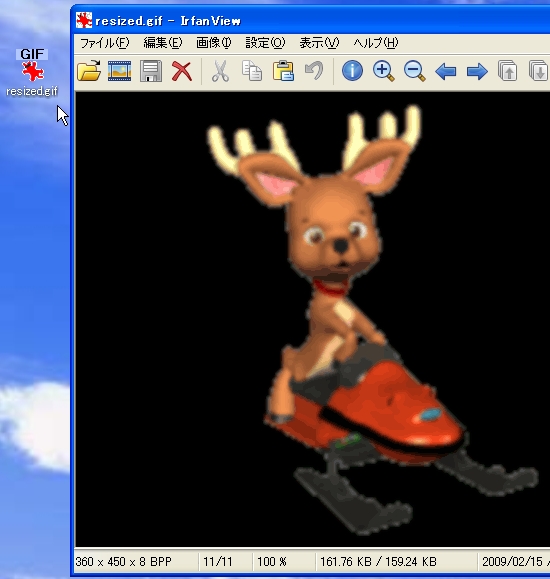Click the 100 % zoom value in status bar
The height and width of the screenshot is (579, 550).
272,562
